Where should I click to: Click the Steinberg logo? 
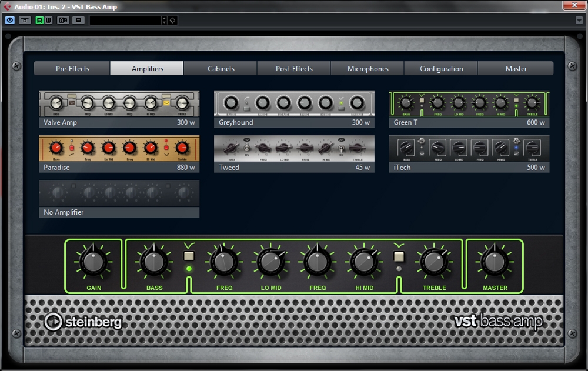tap(83, 322)
